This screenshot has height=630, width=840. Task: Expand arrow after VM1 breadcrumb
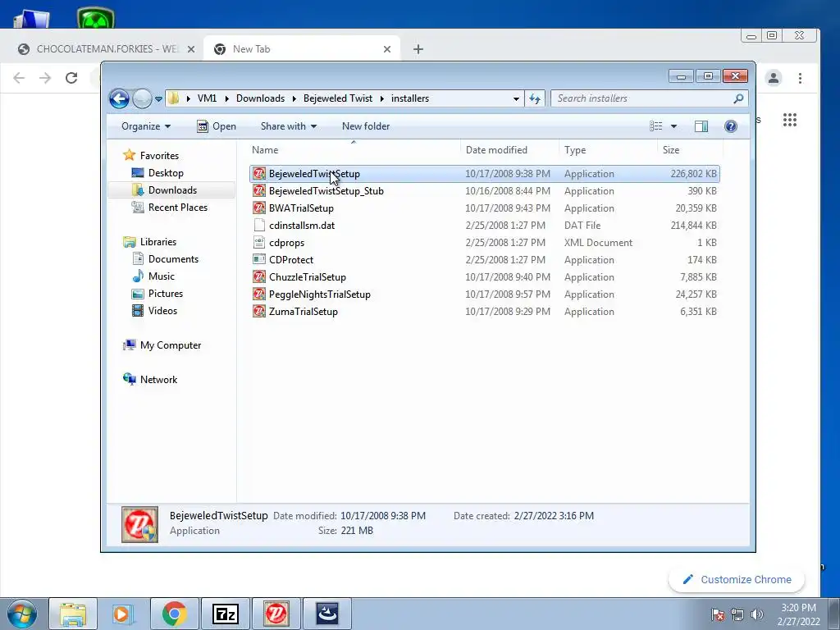pos(226,98)
